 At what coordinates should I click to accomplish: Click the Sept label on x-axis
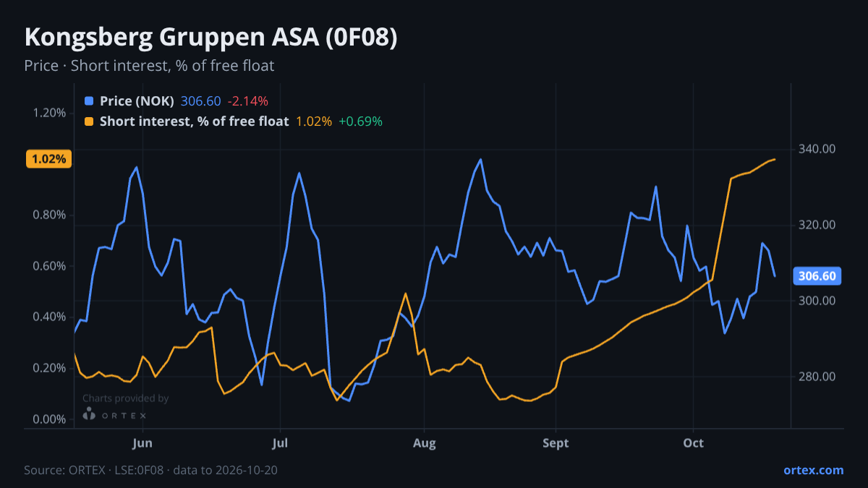[556, 443]
